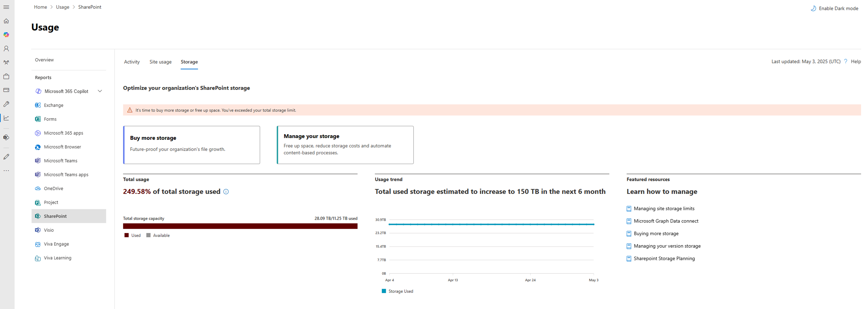Open the Admin centers icon

click(x=6, y=137)
